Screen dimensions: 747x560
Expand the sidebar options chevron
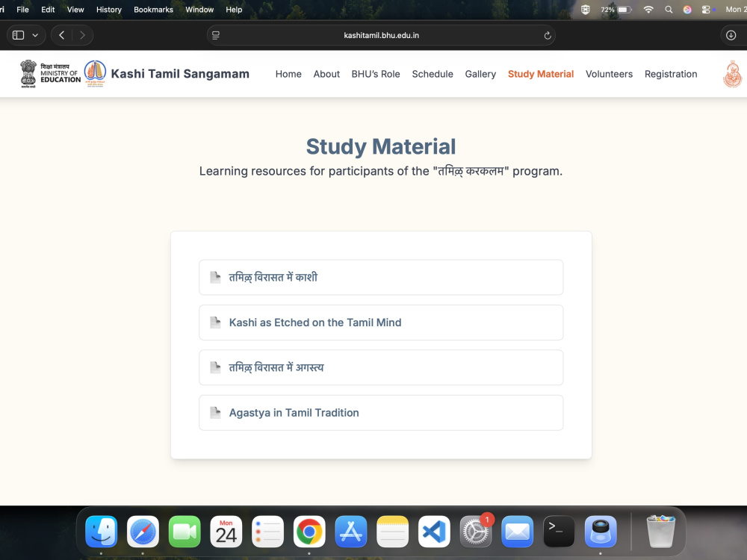(35, 35)
